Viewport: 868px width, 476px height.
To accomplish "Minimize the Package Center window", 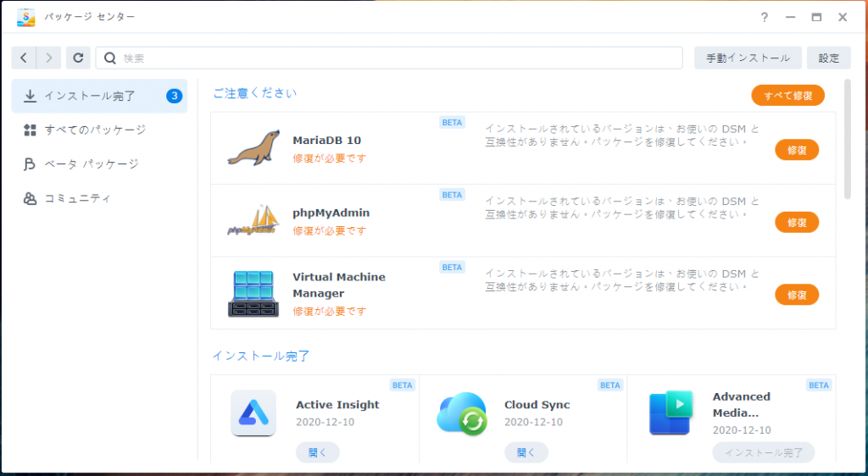I will [791, 17].
